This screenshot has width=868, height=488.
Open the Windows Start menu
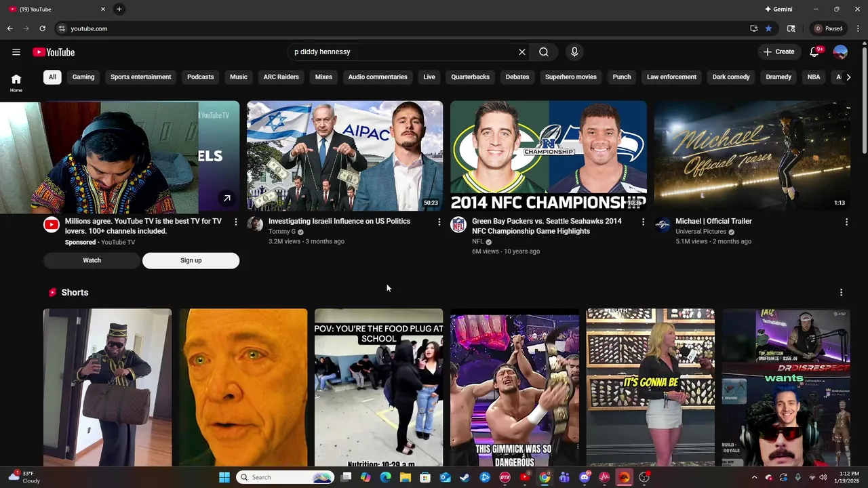coord(224,477)
